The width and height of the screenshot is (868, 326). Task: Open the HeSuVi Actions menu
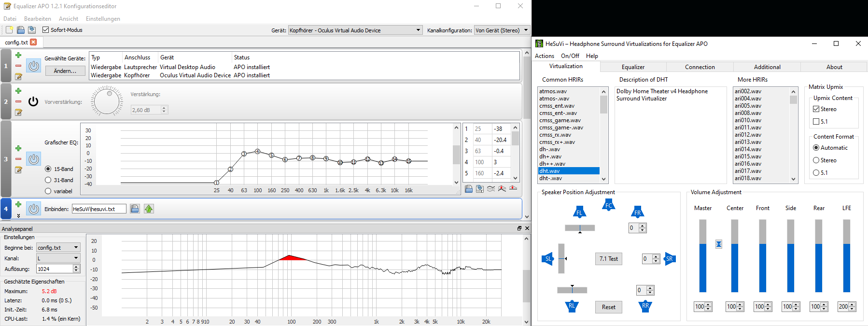tap(545, 56)
